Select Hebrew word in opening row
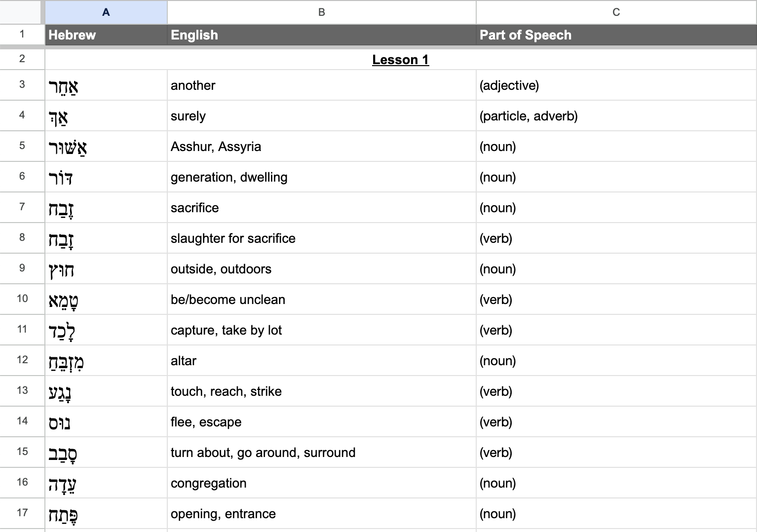The width and height of the screenshot is (757, 532). pyautogui.click(x=106, y=514)
